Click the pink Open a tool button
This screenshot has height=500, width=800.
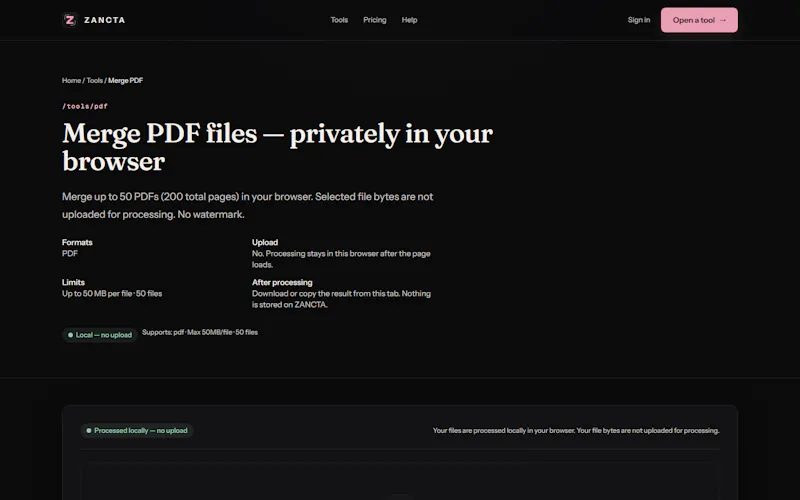click(x=699, y=20)
